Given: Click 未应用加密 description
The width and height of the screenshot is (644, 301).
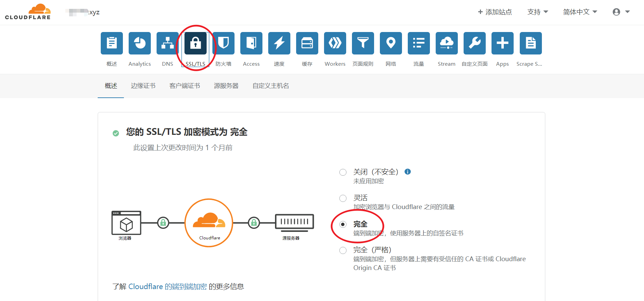Looking at the screenshot, I should click(x=369, y=181).
